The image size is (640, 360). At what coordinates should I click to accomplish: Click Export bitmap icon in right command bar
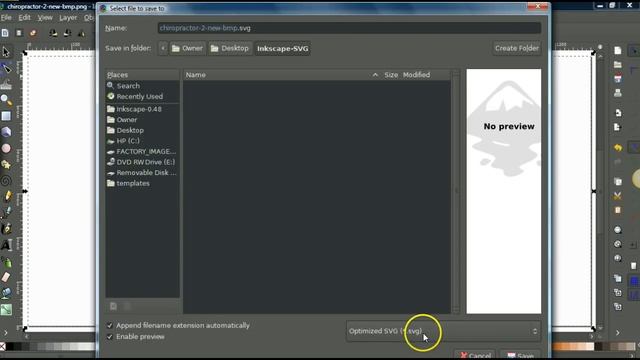(618, 127)
